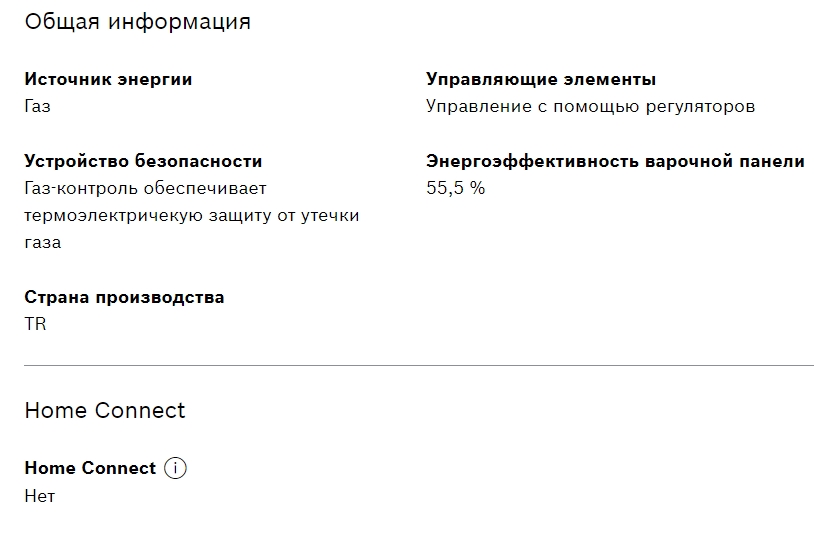Image resolution: width=814 pixels, height=534 pixels.
Task: Click the "Газ" energy source value
Action: pos(37,106)
